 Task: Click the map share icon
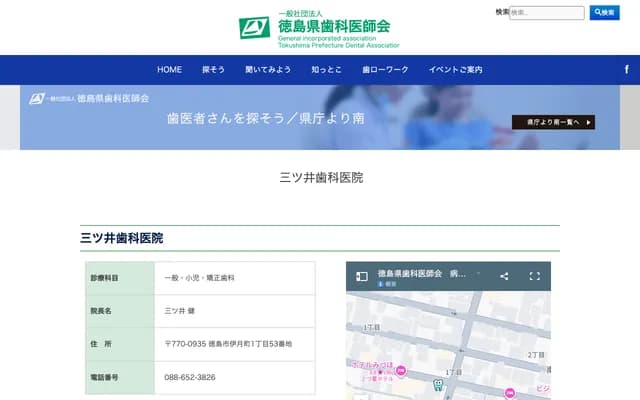[504, 276]
